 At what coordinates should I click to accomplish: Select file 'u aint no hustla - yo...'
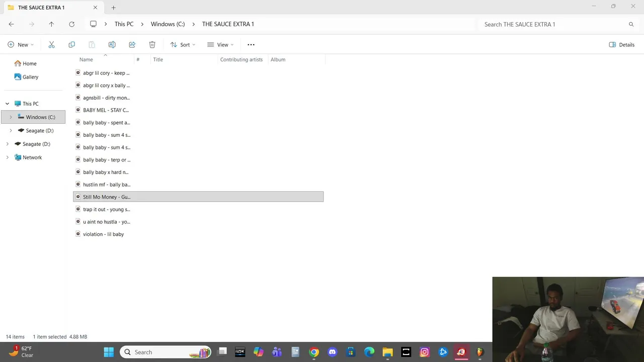coord(198,222)
